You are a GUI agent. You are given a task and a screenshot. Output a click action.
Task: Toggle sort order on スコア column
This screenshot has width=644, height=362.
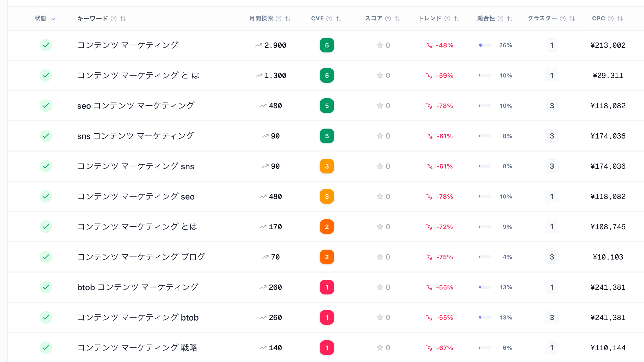click(397, 19)
